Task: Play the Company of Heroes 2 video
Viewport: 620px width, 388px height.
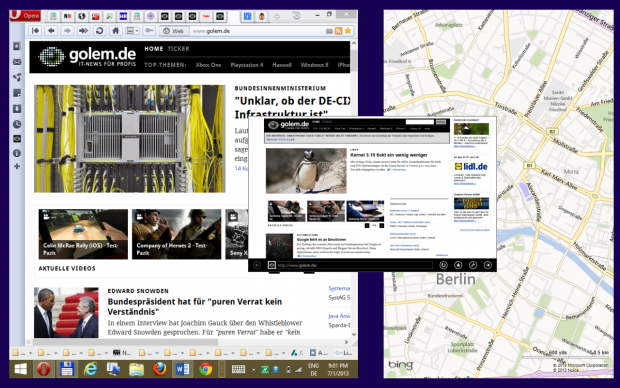Action: click(177, 234)
